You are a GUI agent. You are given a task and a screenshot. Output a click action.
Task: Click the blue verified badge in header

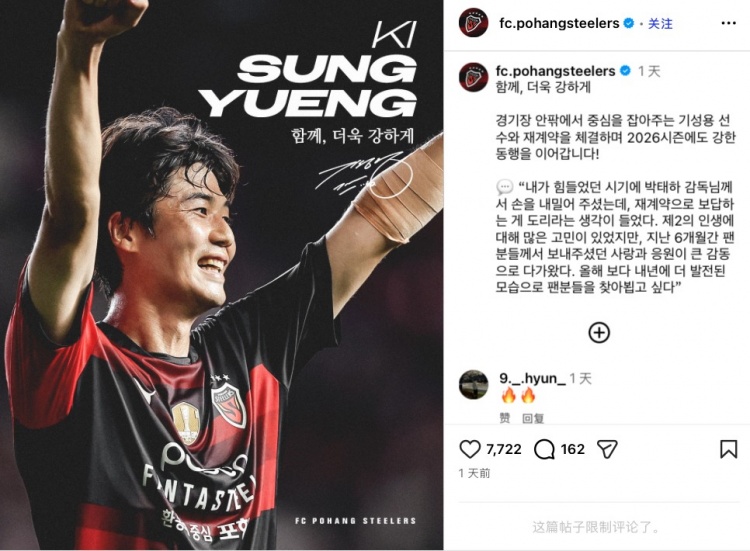point(629,23)
